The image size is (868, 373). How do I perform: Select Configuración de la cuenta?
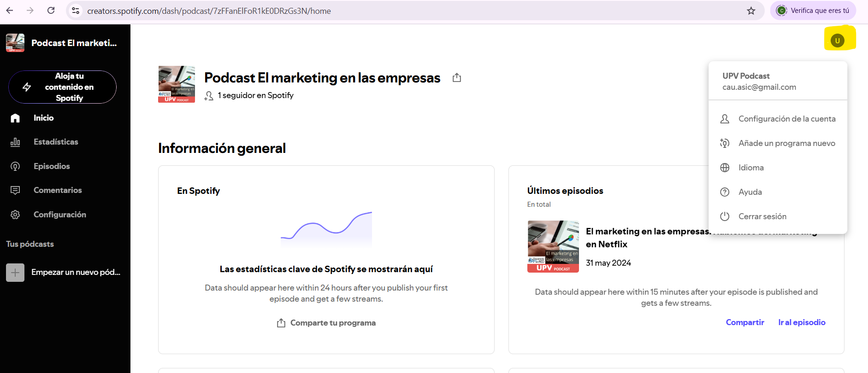tap(786, 119)
